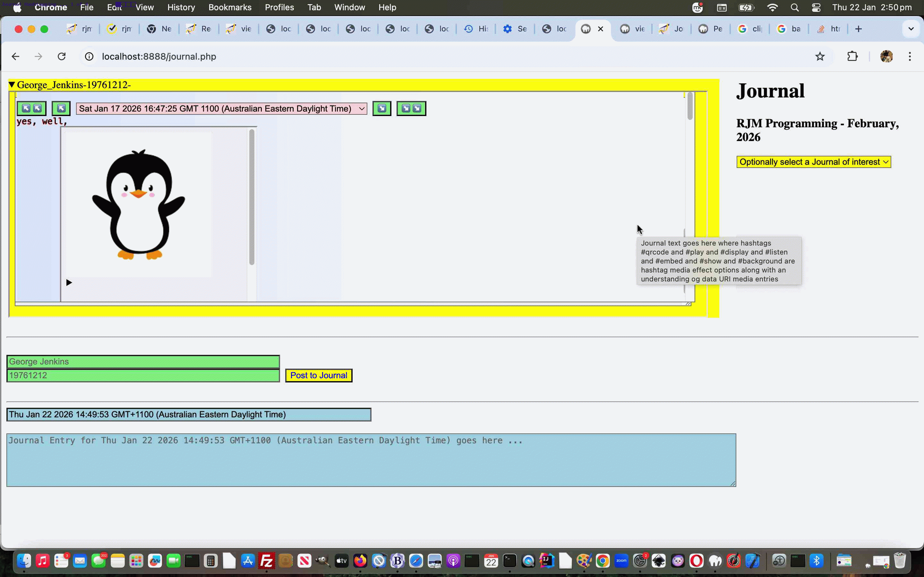
Task: Click the inner penguin frame's vertical scrollbar
Action: (252, 197)
